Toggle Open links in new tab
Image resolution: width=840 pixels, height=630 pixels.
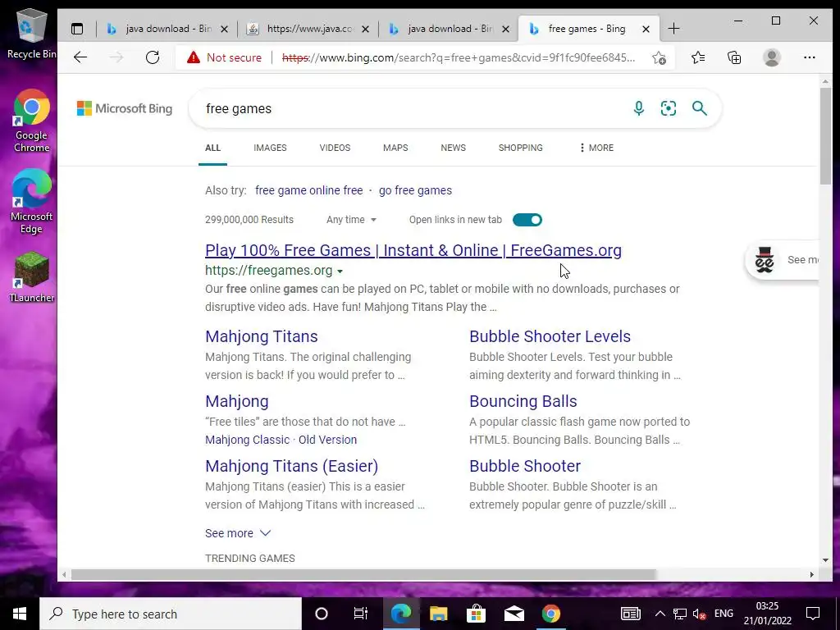(527, 220)
